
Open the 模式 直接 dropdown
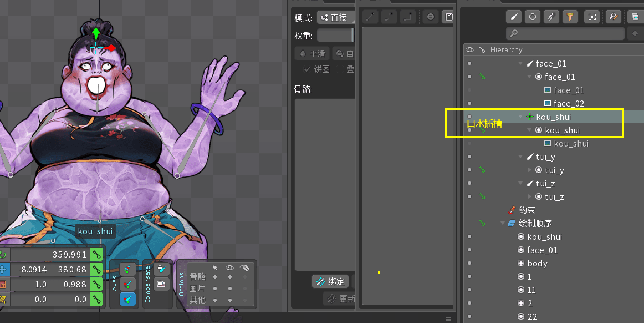coord(334,18)
